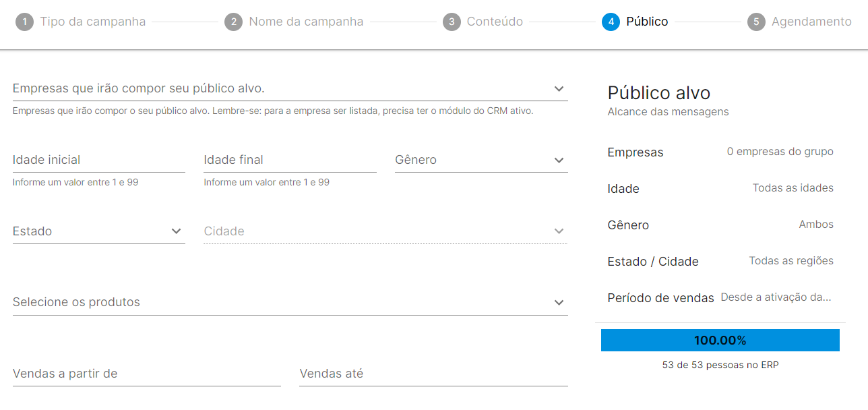
Task: Click the Conteúdo step label
Action: pos(495,22)
